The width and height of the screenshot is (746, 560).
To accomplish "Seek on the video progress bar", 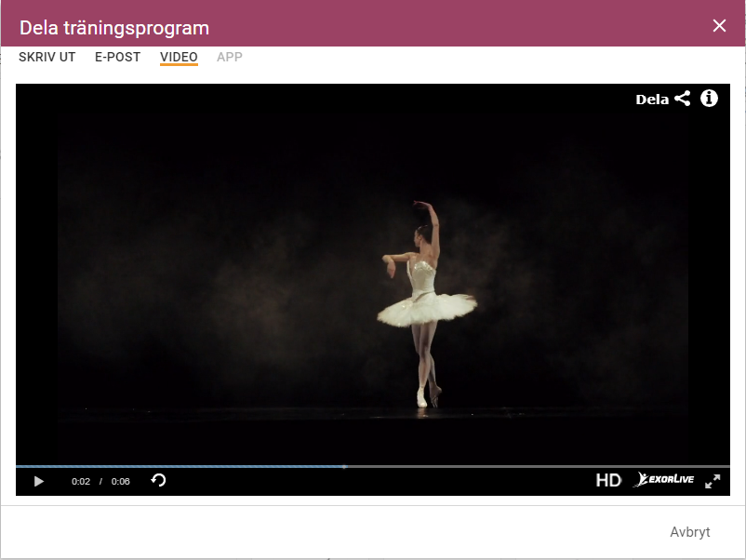I will tap(373, 467).
